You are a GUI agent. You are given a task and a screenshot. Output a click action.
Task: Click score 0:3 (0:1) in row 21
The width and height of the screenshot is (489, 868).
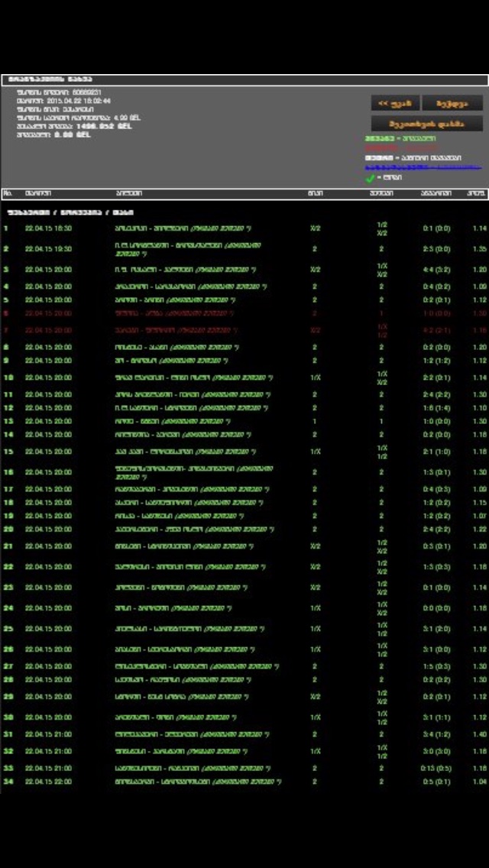(436, 546)
